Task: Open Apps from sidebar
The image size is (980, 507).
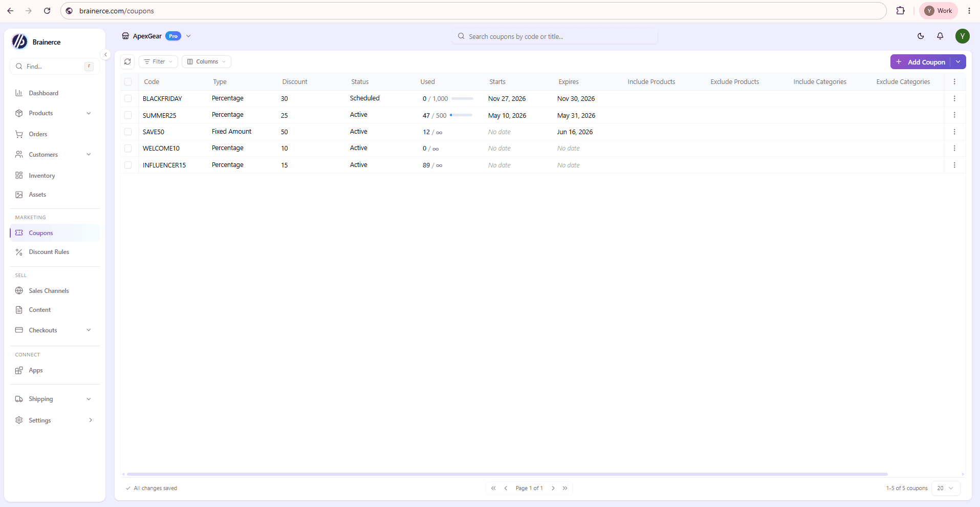Action: (55, 370)
